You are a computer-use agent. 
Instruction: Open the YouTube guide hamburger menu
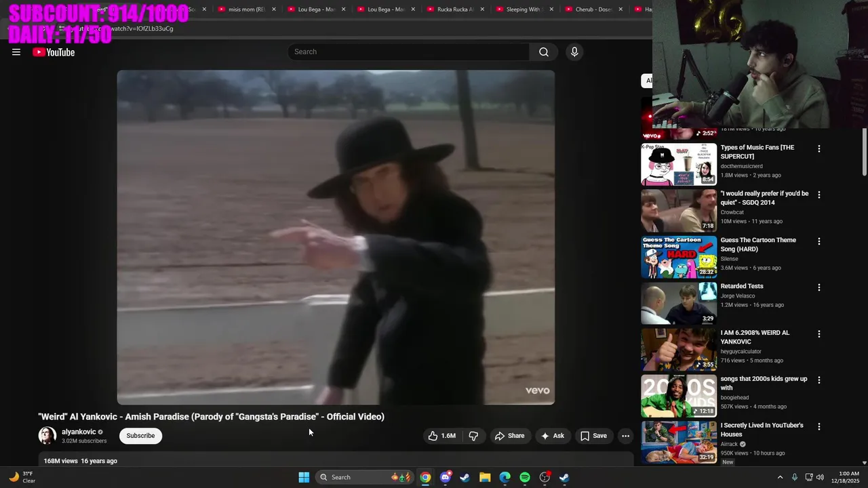[16, 52]
